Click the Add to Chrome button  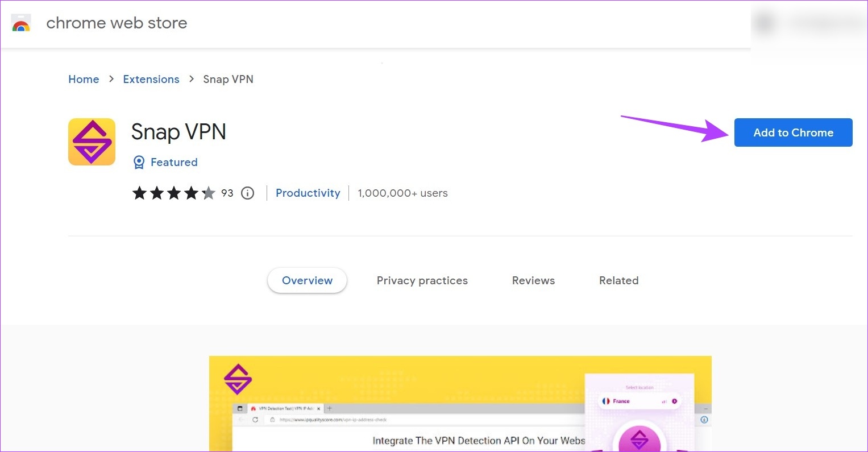click(793, 132)
